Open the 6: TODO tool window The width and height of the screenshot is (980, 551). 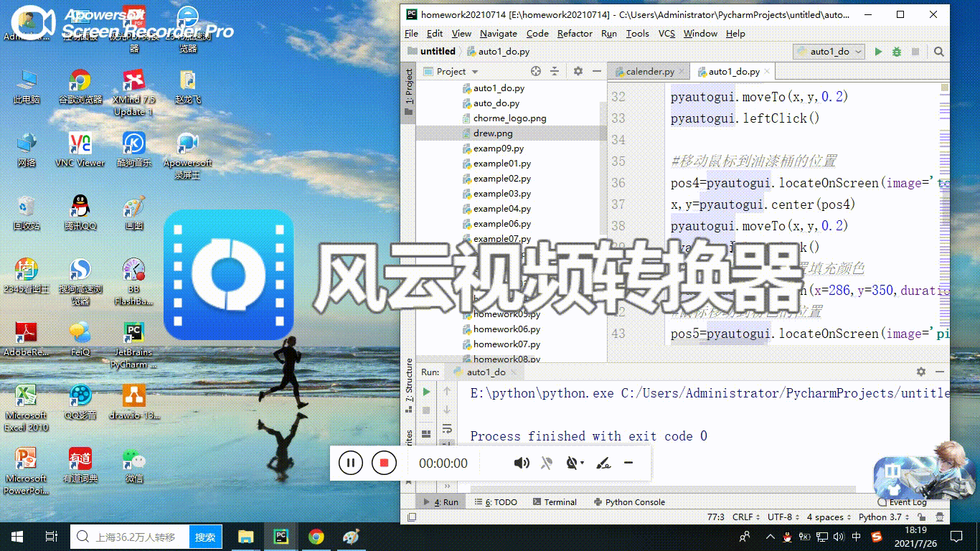[498, 501]
